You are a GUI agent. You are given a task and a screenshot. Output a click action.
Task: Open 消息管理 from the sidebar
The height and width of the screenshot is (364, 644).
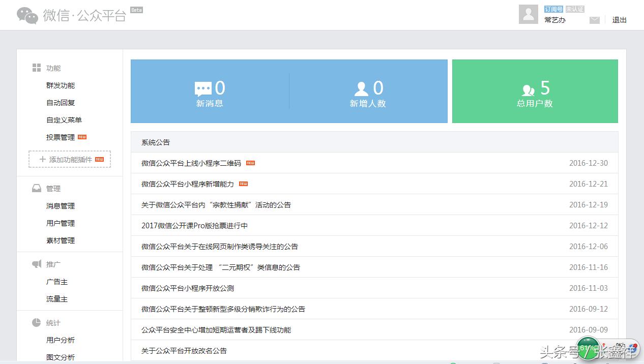[62, 205]
